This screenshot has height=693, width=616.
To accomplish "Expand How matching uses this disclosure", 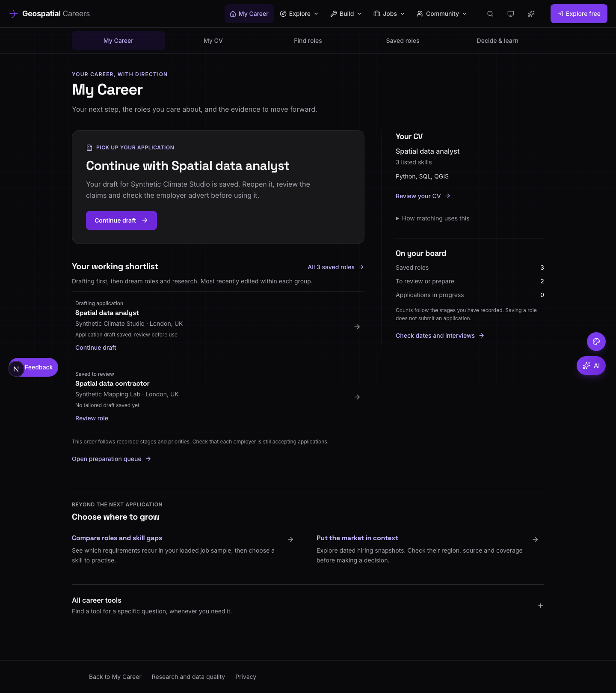I will tap(432, 218).
